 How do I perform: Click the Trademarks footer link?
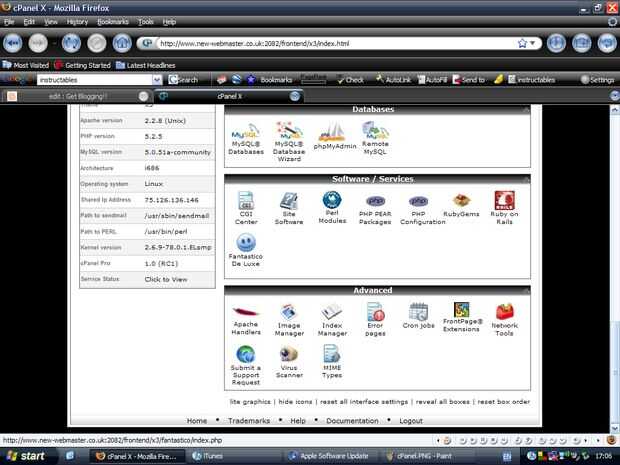pyautogui.click(x=249, y=421)
